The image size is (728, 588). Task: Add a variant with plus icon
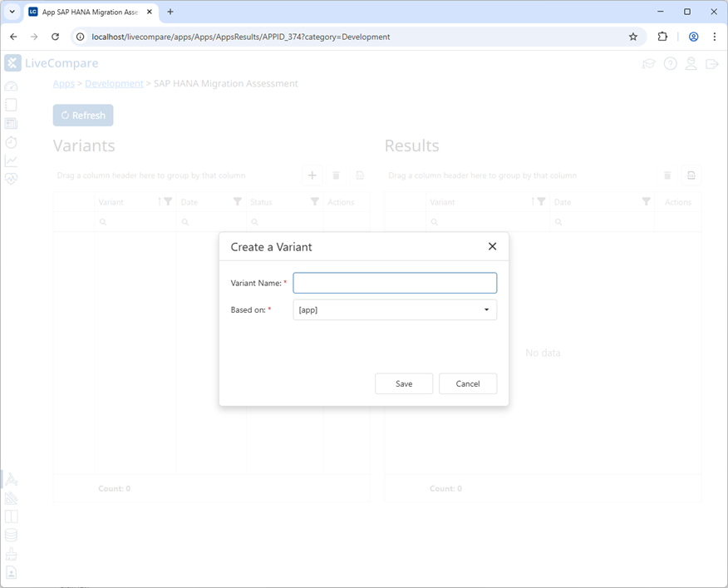312,175
